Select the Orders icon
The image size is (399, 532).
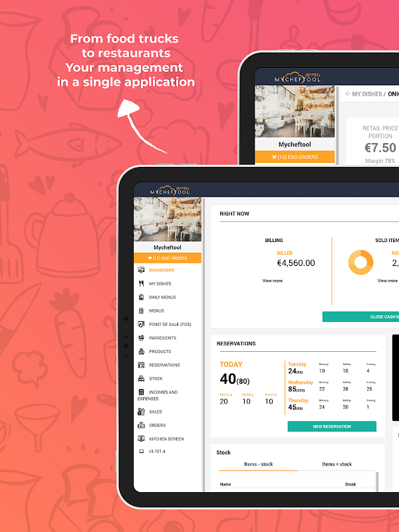(x=141, y=425)
